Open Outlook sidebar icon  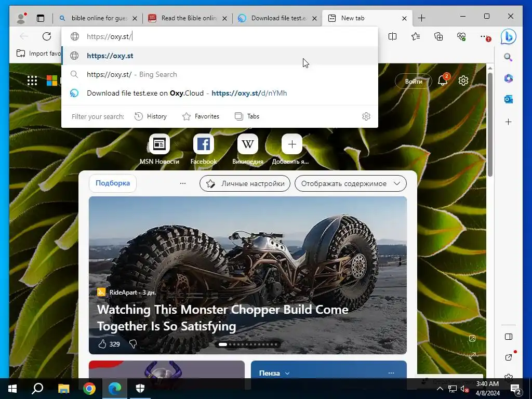(508, 99)
